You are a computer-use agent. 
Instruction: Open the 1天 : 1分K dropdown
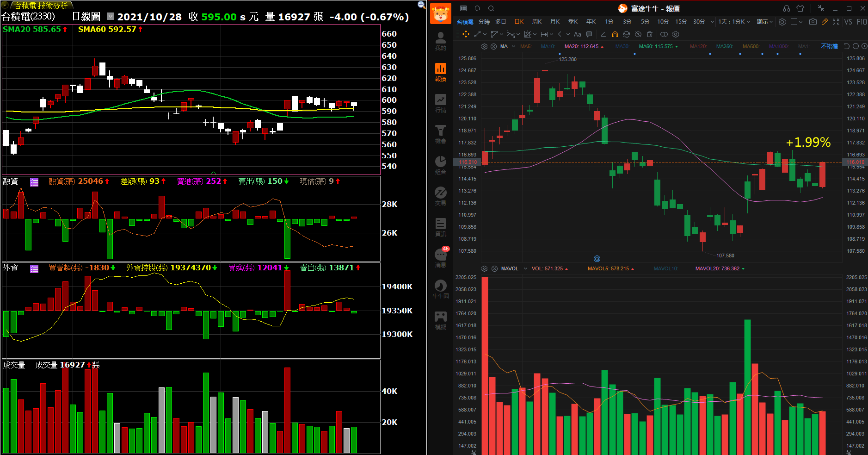pyautogui.click(x=734, y=22)
